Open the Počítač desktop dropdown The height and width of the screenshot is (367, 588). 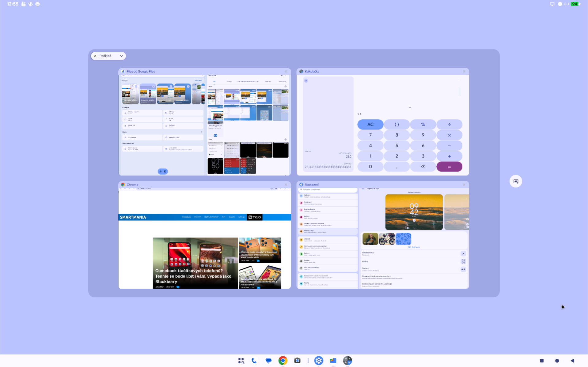108,56
